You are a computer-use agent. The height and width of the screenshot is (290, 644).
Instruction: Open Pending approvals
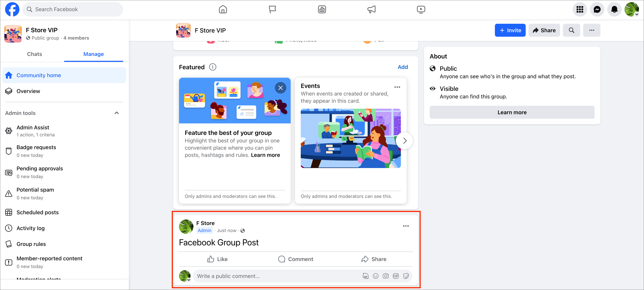[64, 172]
